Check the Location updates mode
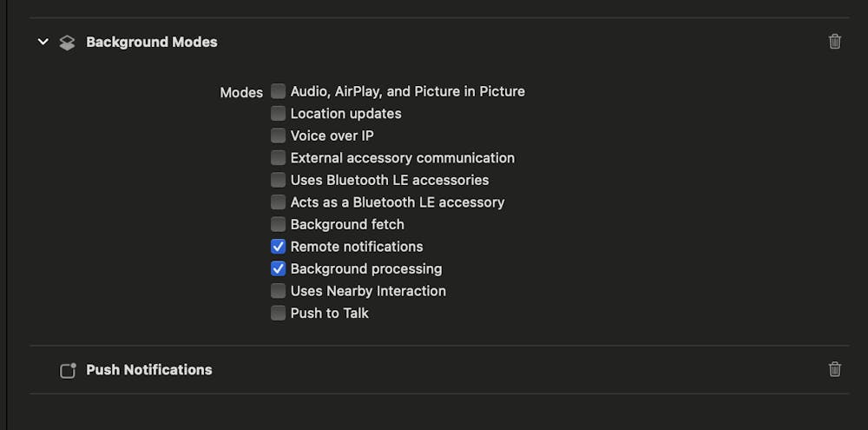868x430 pixels. [x=278, y=113]
